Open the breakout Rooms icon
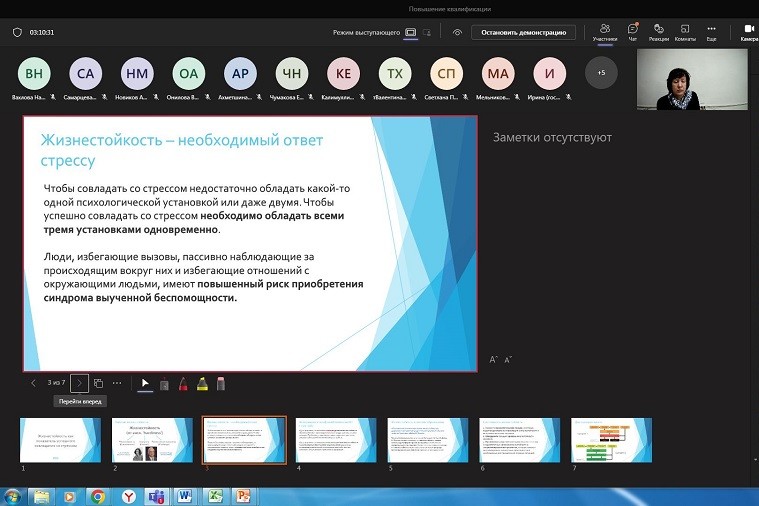 685,32
